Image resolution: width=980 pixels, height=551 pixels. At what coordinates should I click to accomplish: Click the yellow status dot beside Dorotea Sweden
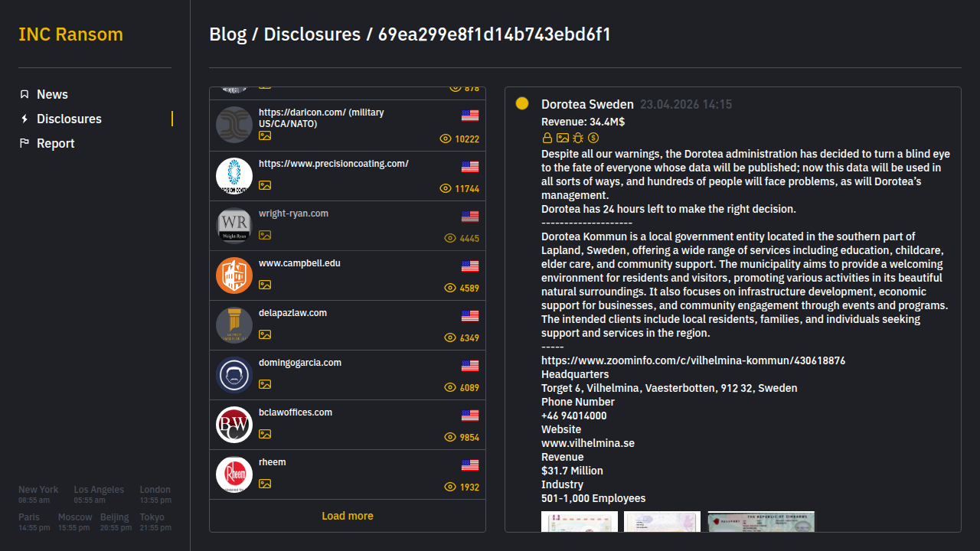pos(522,103)
